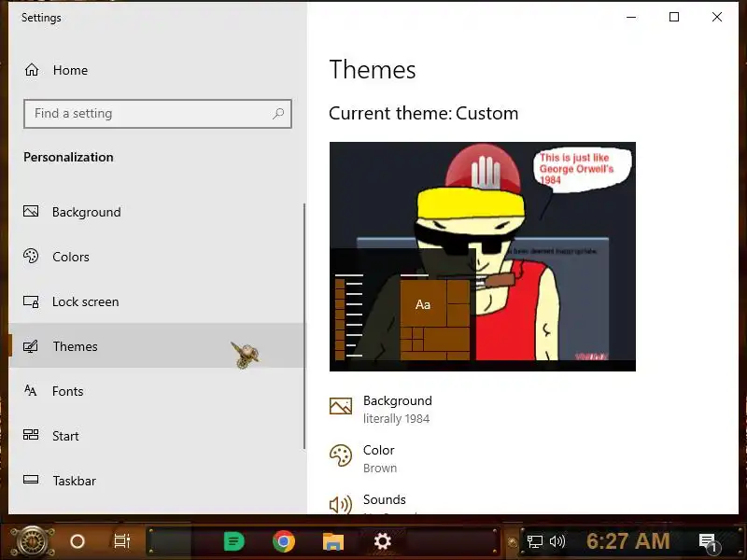Click the network icon in system tray
Viewport: 747px width, 560px height.
pos(534,541)
